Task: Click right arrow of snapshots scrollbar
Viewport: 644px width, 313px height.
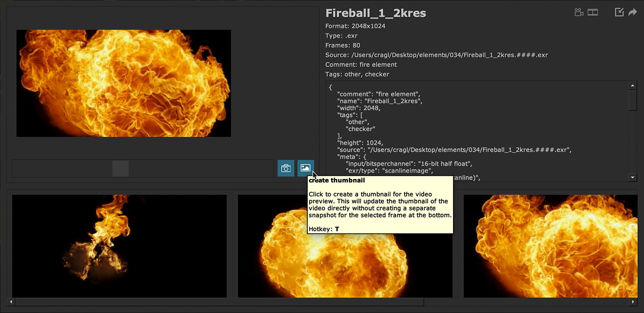Action: point(633,302)
